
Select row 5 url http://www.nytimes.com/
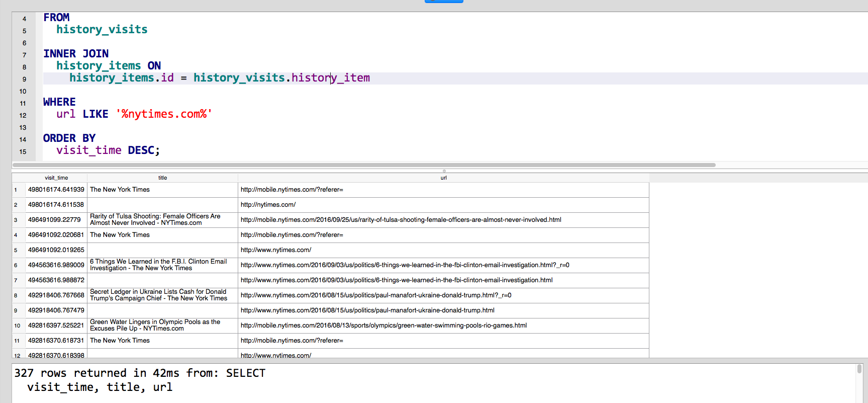[x=443, y=250]
